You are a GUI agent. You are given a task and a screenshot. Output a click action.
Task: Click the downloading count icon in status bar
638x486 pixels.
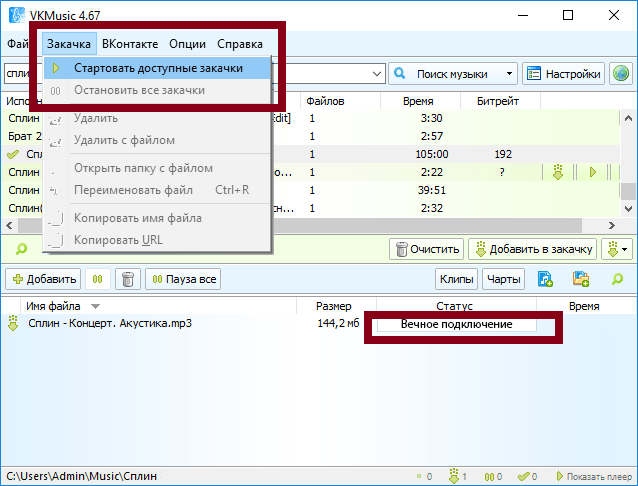tap(454, 476)
